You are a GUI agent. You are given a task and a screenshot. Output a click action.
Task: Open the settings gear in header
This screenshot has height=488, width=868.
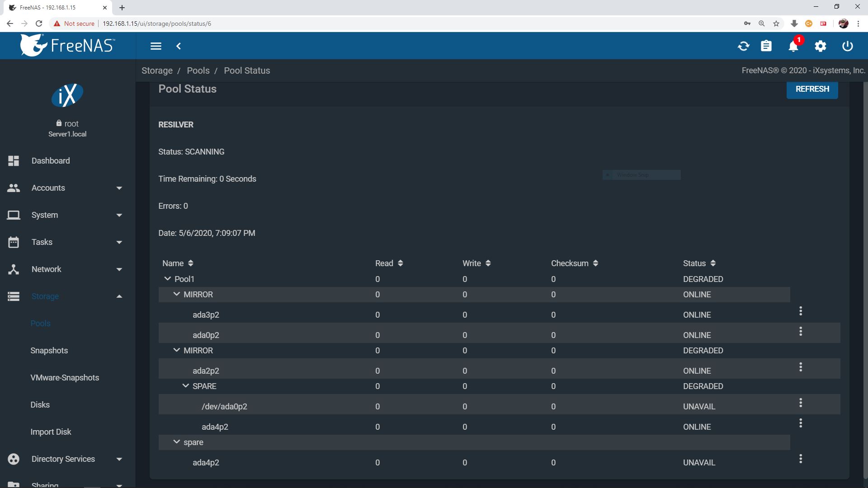pyautogui.click(x=821, y=46)
